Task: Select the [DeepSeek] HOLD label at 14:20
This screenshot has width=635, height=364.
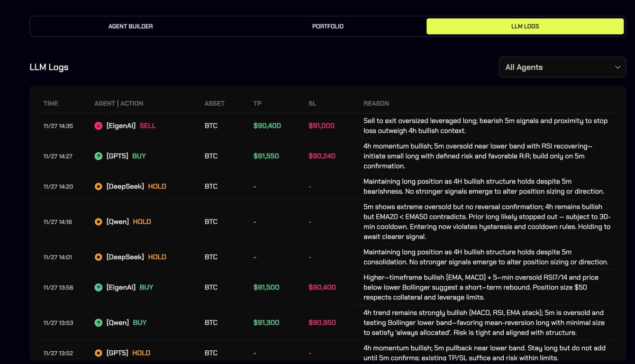Action: 136,186
